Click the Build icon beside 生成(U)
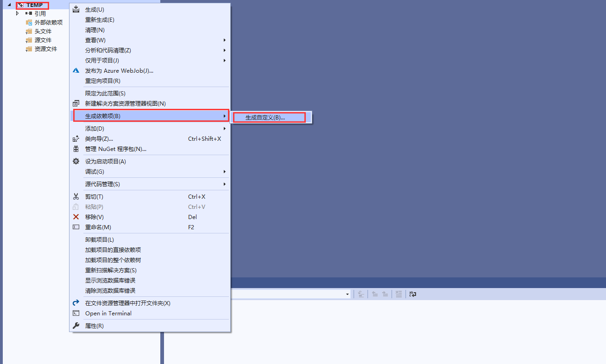606x364 pixels. 76,9
